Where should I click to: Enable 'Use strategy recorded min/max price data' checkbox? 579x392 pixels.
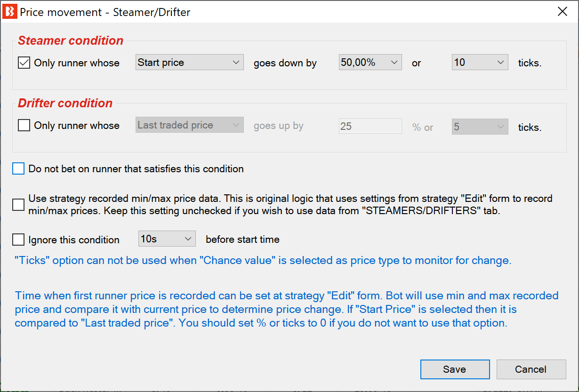(x=18, y=205)
